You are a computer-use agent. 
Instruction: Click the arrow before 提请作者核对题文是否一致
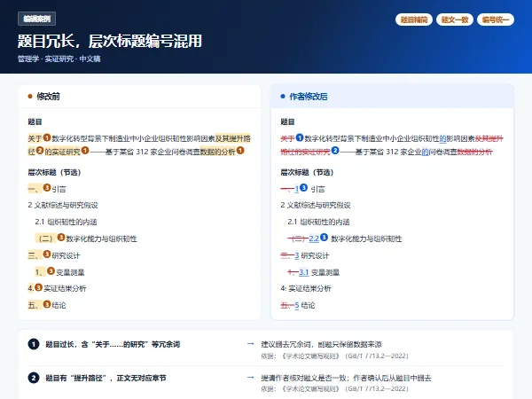[x=251, y=378]
